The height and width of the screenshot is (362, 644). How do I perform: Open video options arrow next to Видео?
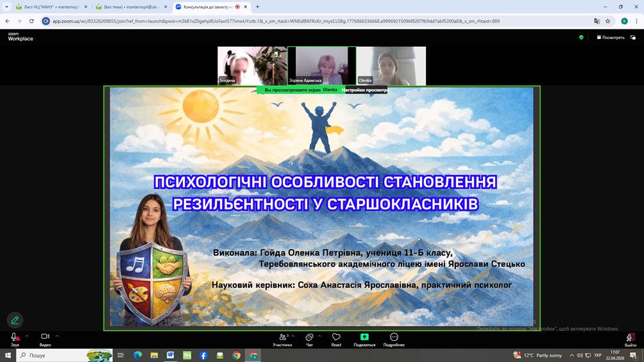57,336
